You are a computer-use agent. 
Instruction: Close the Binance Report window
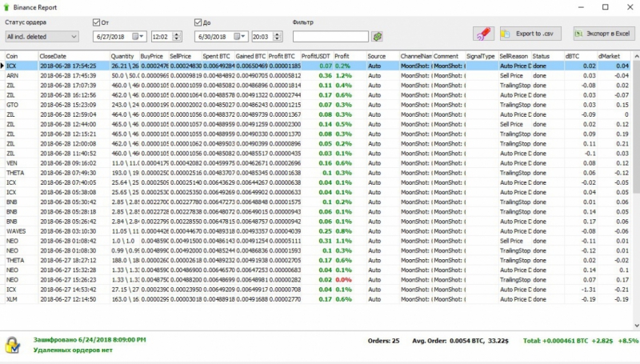(630, 7)
